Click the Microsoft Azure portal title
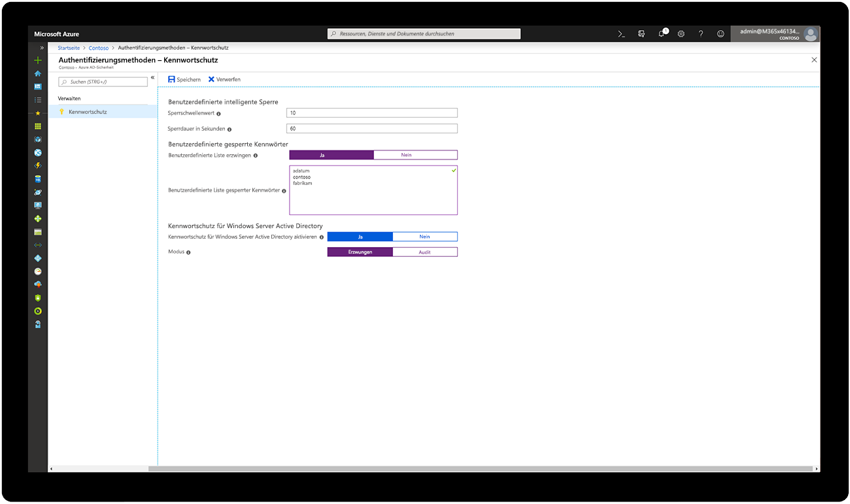The height and width of the screenshot is (504, 850). pos(57,34)
